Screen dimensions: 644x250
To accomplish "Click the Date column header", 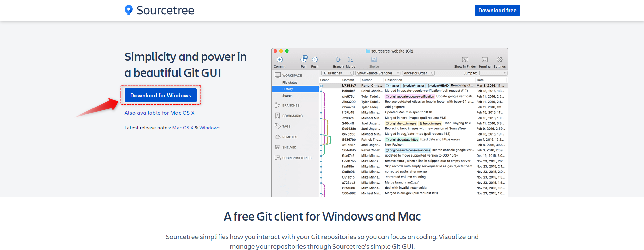I will point(480,80).
